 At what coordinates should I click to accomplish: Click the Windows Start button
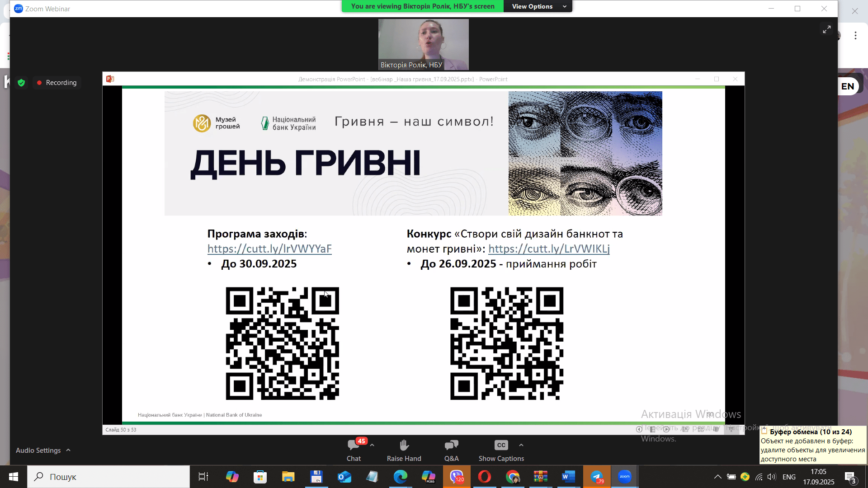click(x=14, y=477)
